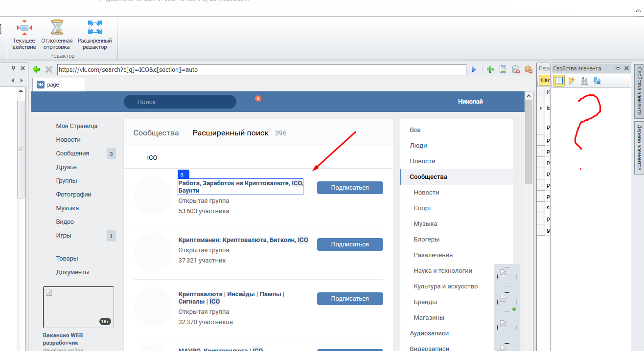Open Друзья in VK menu

tap(67, 167)
